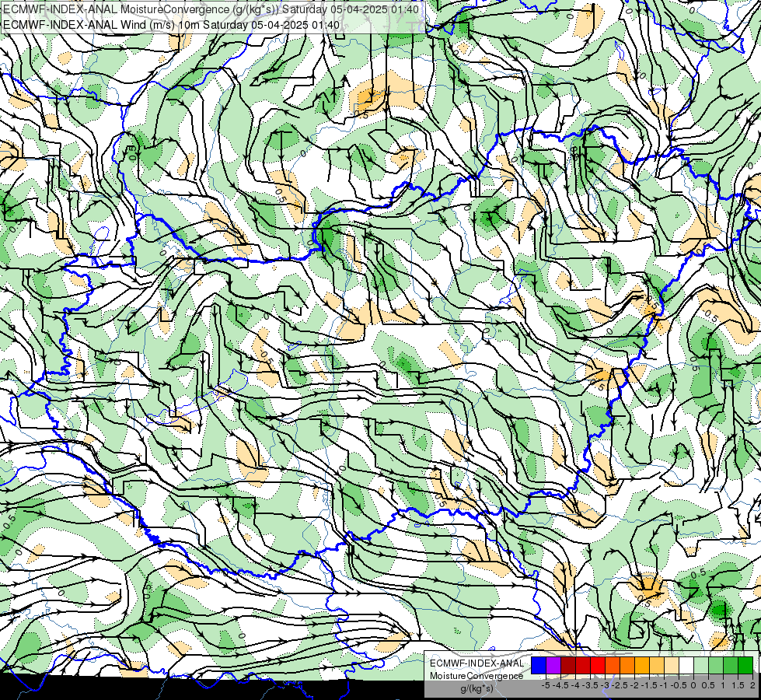Click the '-5' tick label on the color scale

pyautogui.click(x=546, y=685)
